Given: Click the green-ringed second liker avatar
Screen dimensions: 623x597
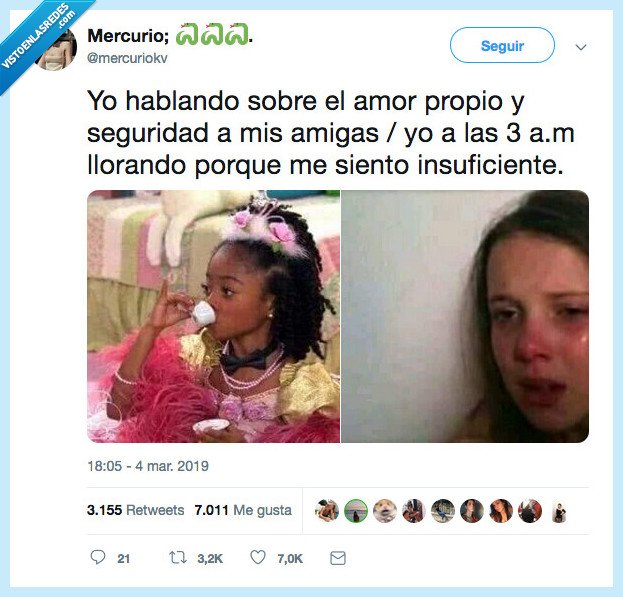Looking at the screenshot, I should pos(356,511).
